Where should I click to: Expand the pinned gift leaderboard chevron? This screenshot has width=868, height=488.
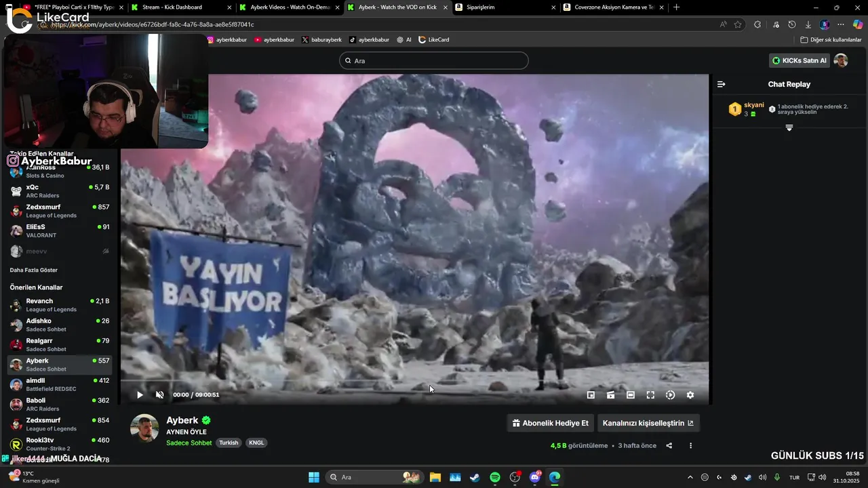point(789,128)
